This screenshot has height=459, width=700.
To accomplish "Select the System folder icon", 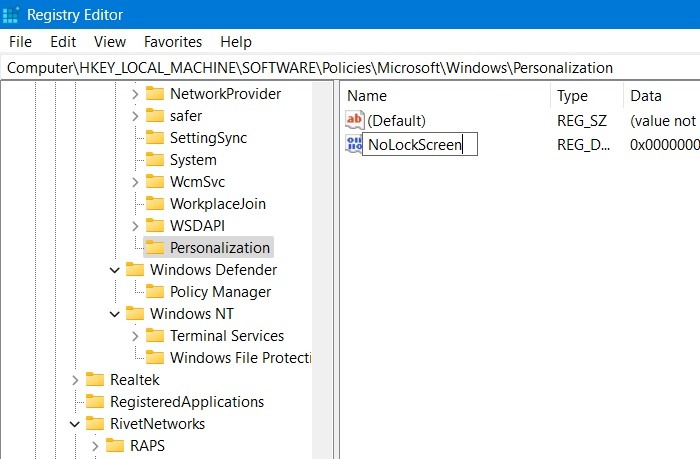I will [x=155, y=159].
